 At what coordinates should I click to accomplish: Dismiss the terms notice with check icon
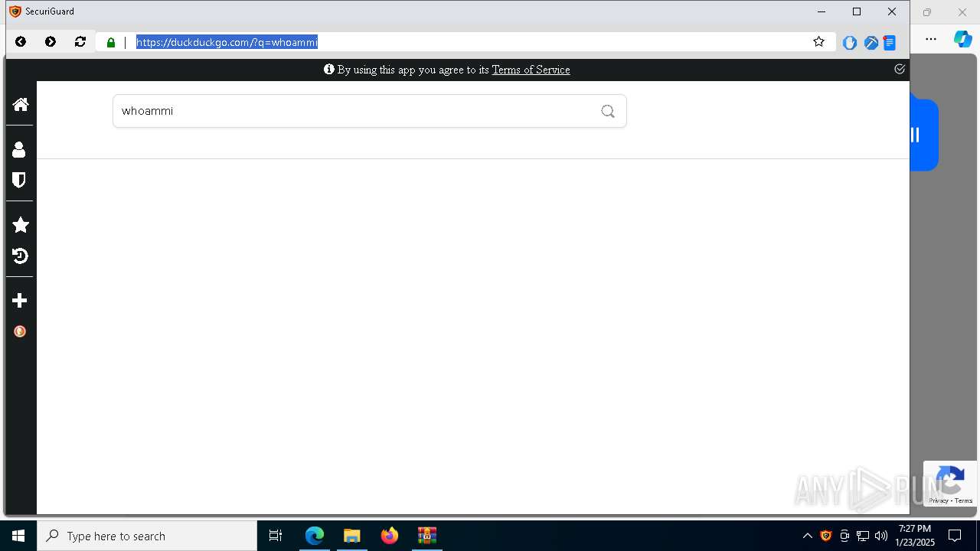pos(900,69)
